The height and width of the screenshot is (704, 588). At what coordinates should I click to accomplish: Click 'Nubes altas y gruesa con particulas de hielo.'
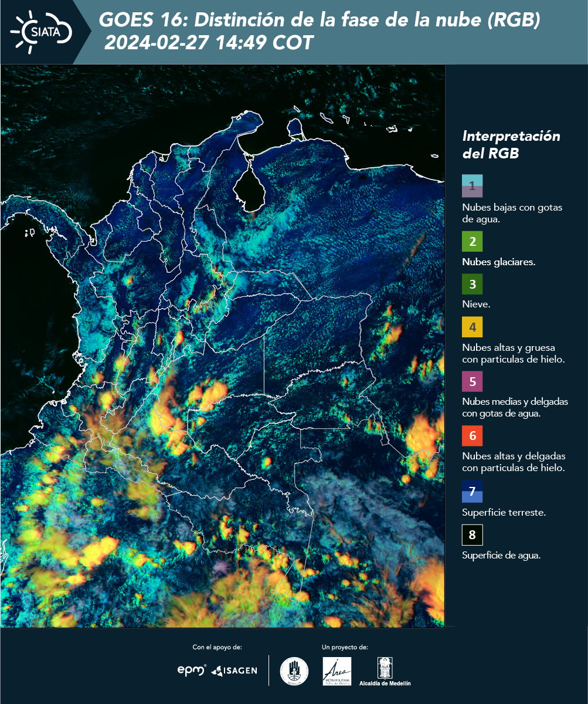point(513,353)
